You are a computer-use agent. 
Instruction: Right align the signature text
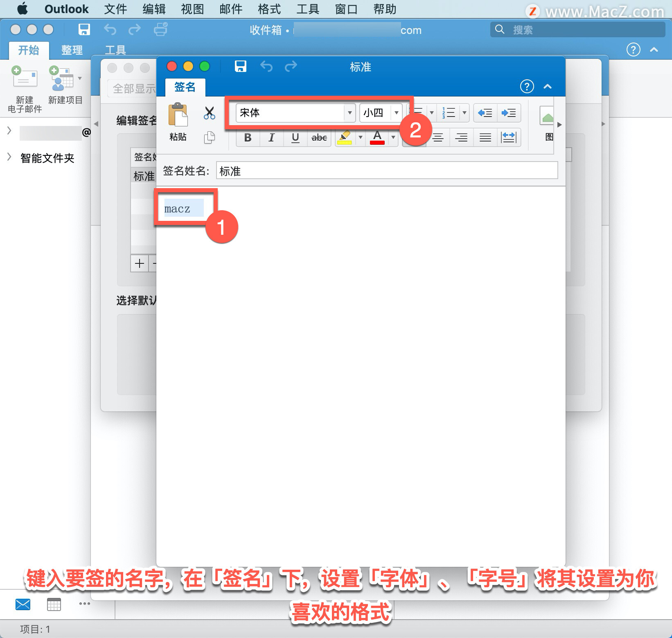(462, 137)
